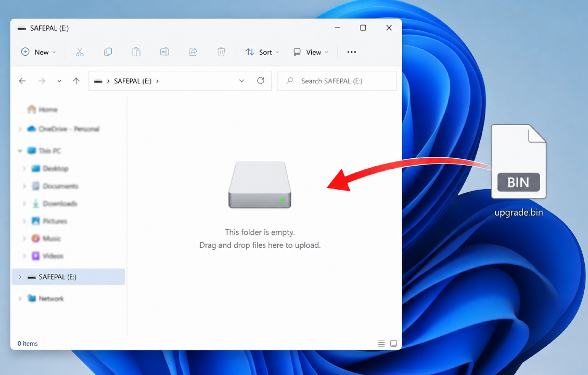This screenshot has width=588, height=375.
Task: Minimize the SAFEPAL window
Action: pyautogui.click(x=338, y=28)
